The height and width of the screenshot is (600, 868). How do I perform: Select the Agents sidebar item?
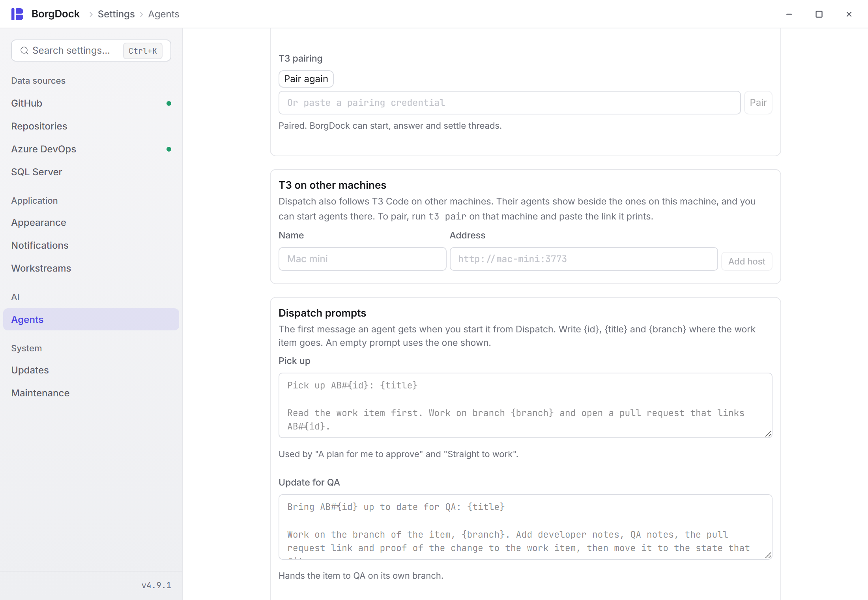click(91, 319)
